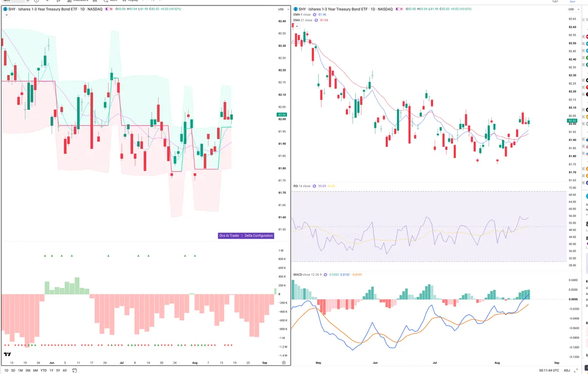The width and height of the screenshot is (588, 374).
Task: Click the 82.02 price label on right chart axis
Action: click(x=572, y=120)
